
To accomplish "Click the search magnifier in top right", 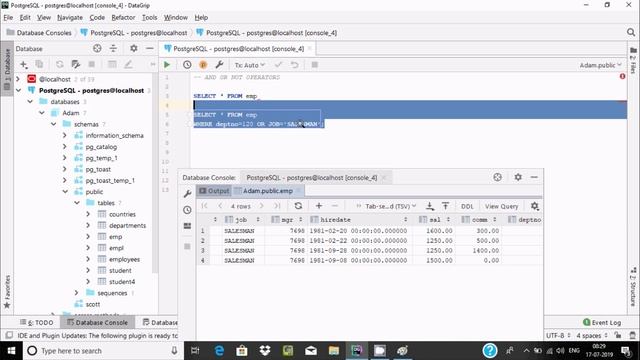I will 631,32.
